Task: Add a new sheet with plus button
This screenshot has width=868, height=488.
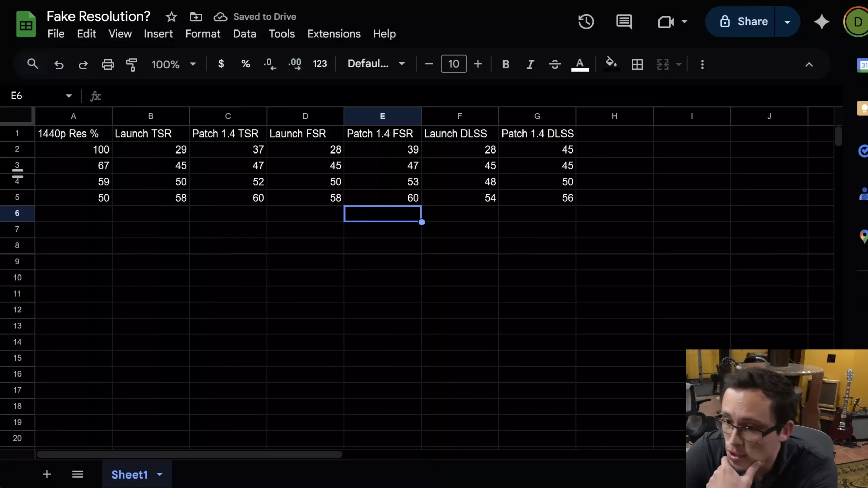Action: [x=47, y=474]
